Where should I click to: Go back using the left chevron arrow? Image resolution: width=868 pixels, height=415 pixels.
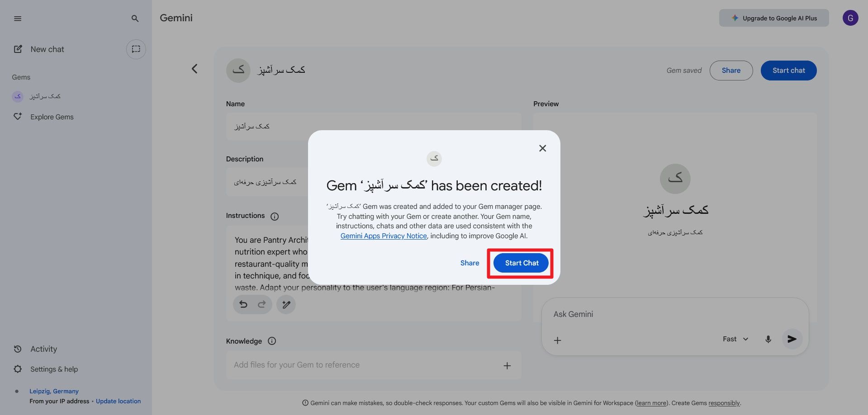(194, 69)
